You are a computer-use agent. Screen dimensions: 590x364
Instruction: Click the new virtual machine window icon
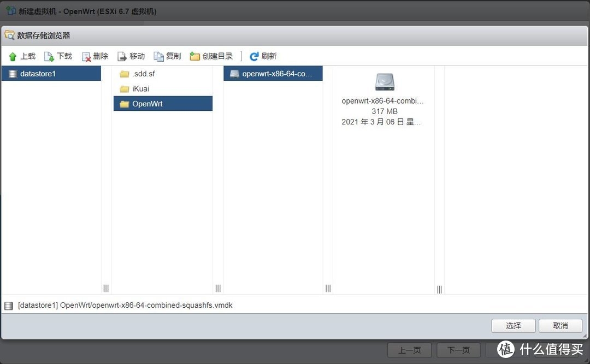click(x=11, y=11)
